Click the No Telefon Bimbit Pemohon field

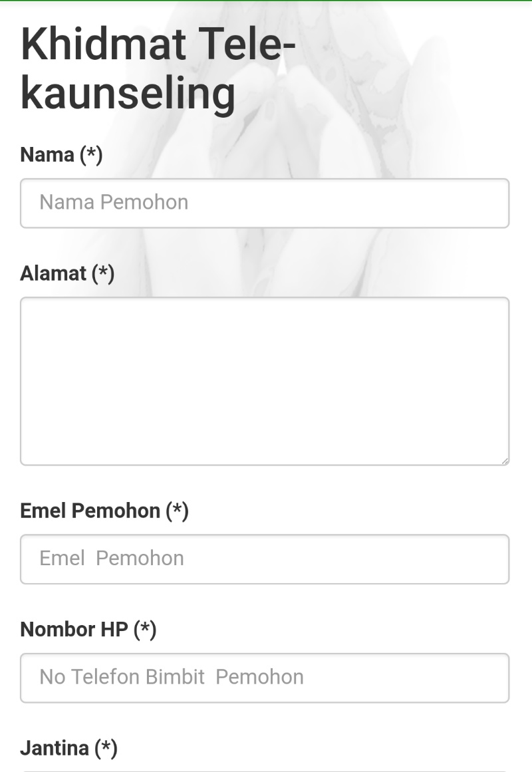coord(265,678)
